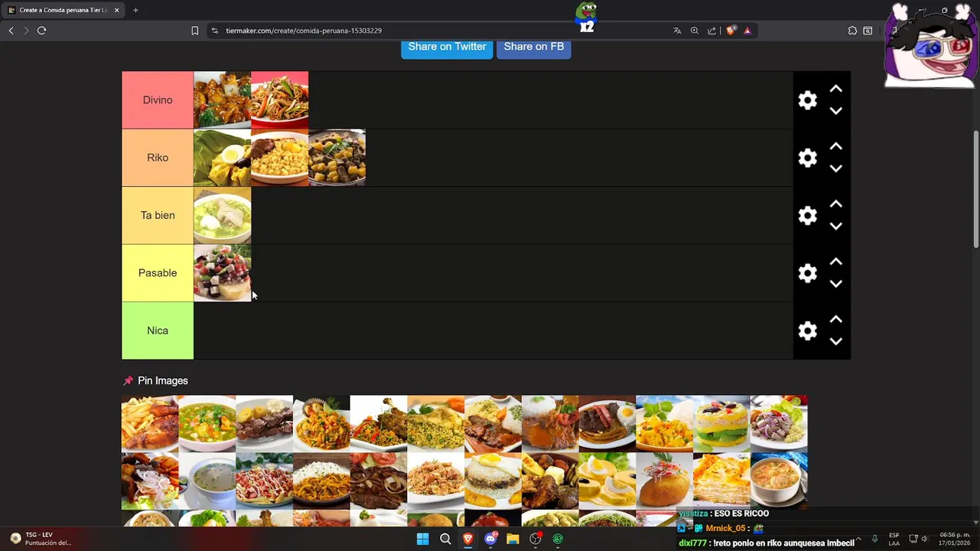The image size is (980, 551).
Task: Open settings gear for the Nica tier
Action: (807, 331)
